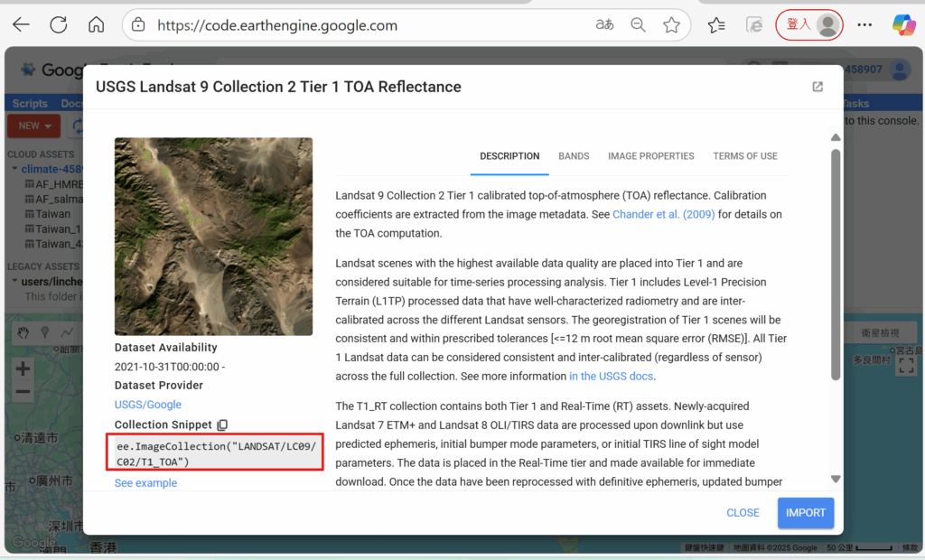Switch map to satellite view
This screenshot has height=560, width=925.
(x=880, y=333)
